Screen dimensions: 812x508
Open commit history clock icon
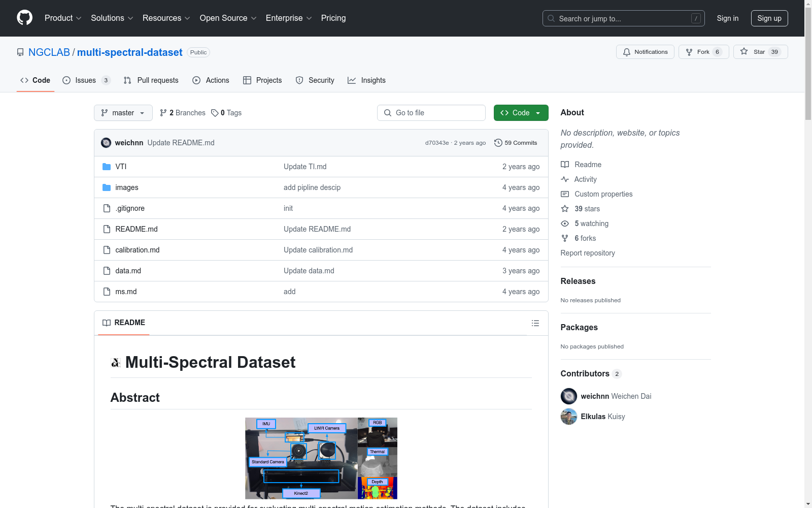(498, 143)
